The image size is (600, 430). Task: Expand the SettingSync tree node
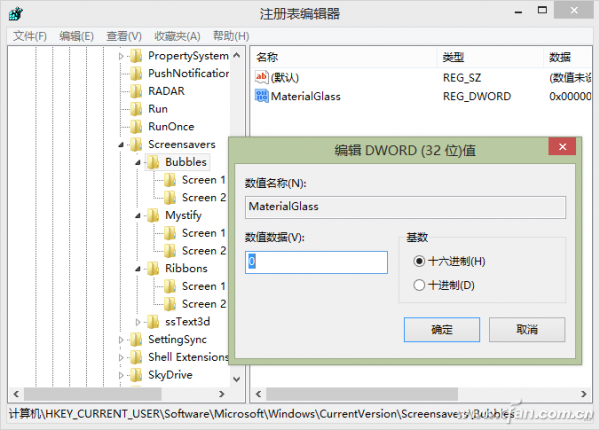[x=121, y=340]
